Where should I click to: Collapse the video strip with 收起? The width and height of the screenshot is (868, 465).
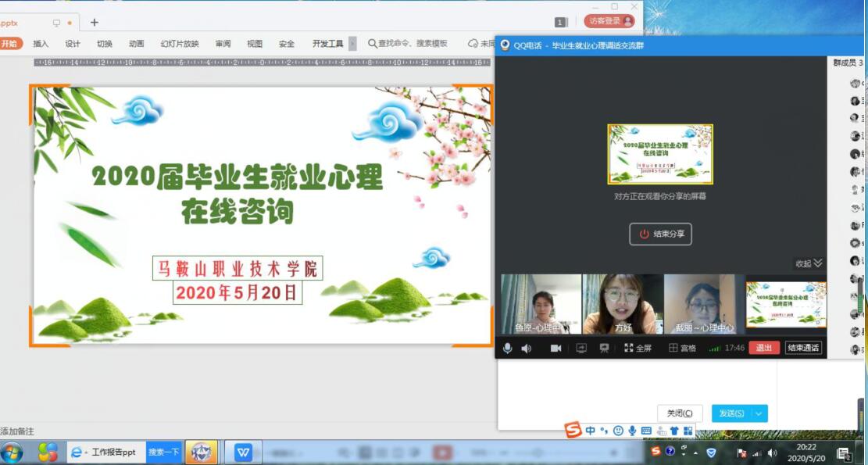pyautogui.click(x=809, y=263)
